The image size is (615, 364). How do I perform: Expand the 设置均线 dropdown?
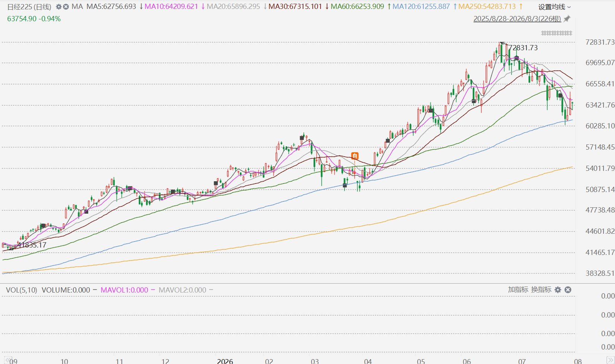[x=554, y=7]
